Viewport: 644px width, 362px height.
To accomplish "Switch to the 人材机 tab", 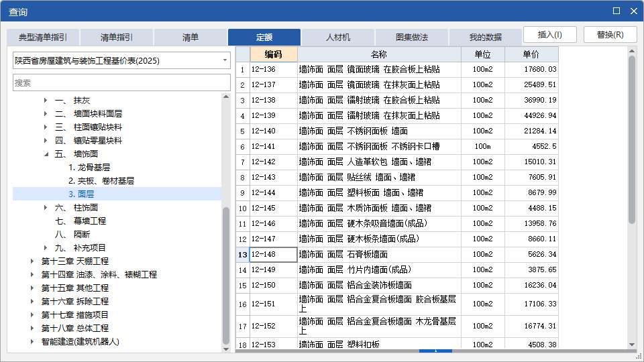I will click(338, 38).
